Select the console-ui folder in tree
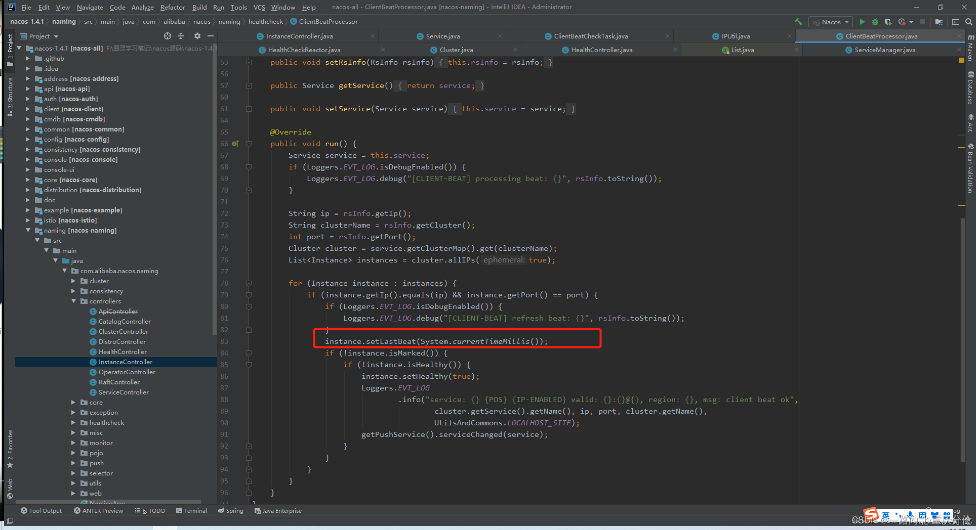980x530 pixels. (x=59, y=170)
